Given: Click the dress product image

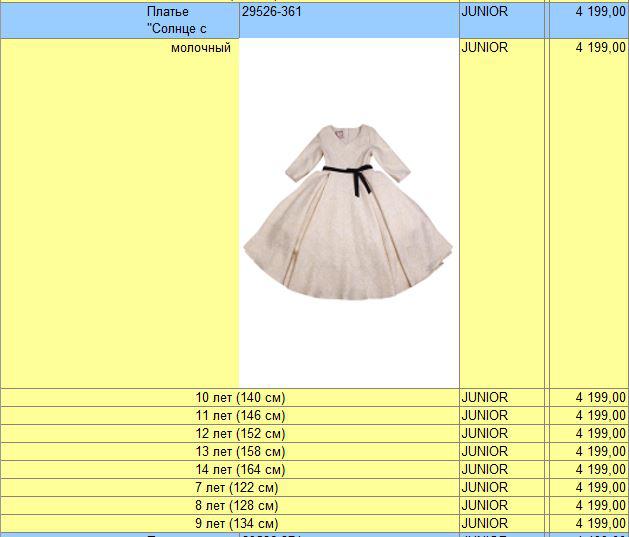Looking at the screenshot, I should (349, 210).
